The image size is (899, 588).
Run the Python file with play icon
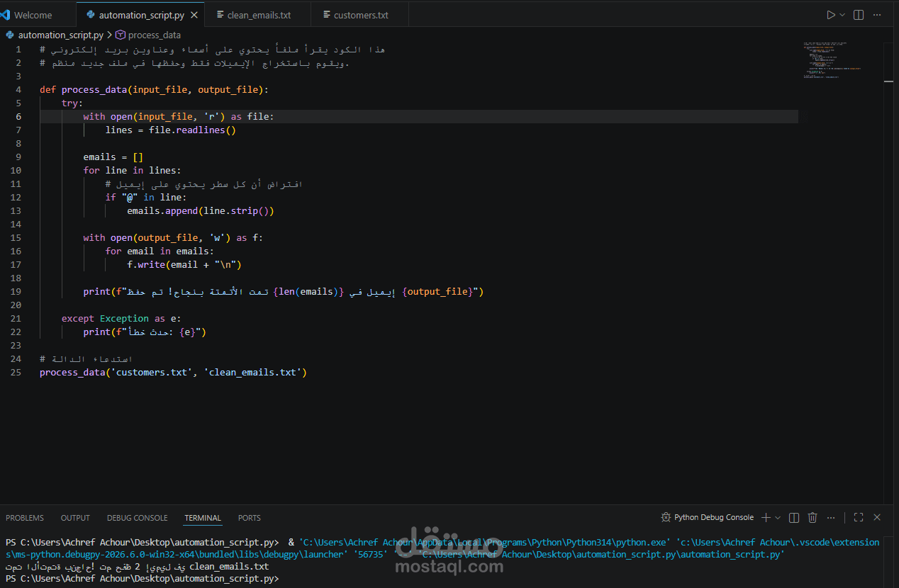tap(830, 14)
